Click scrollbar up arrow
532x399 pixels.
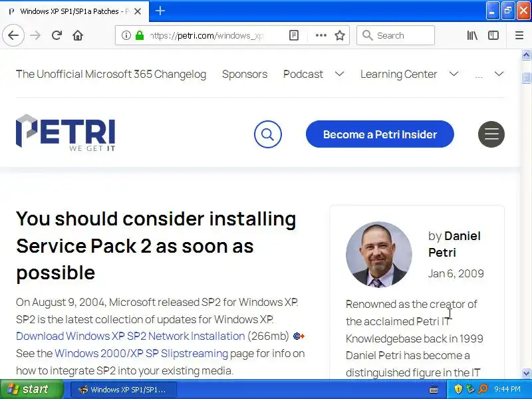click(x=526, y=55)
